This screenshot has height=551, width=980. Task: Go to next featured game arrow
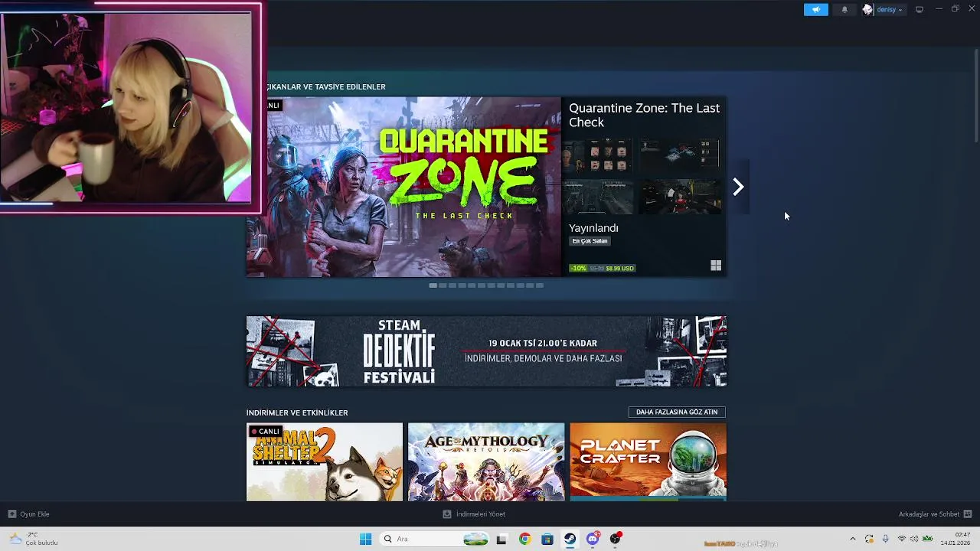click(738, 187)
